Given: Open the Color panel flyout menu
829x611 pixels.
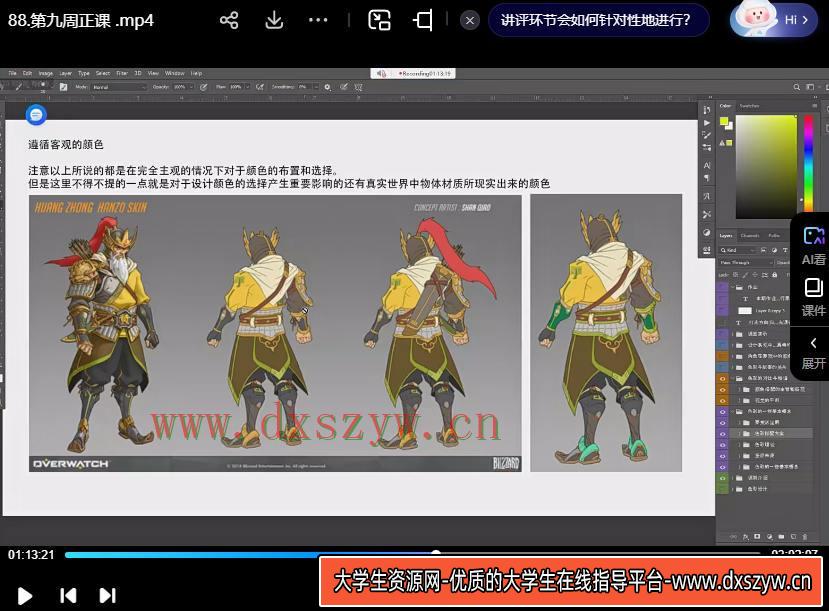Looking at the screenshot, I should pos(814,106).
